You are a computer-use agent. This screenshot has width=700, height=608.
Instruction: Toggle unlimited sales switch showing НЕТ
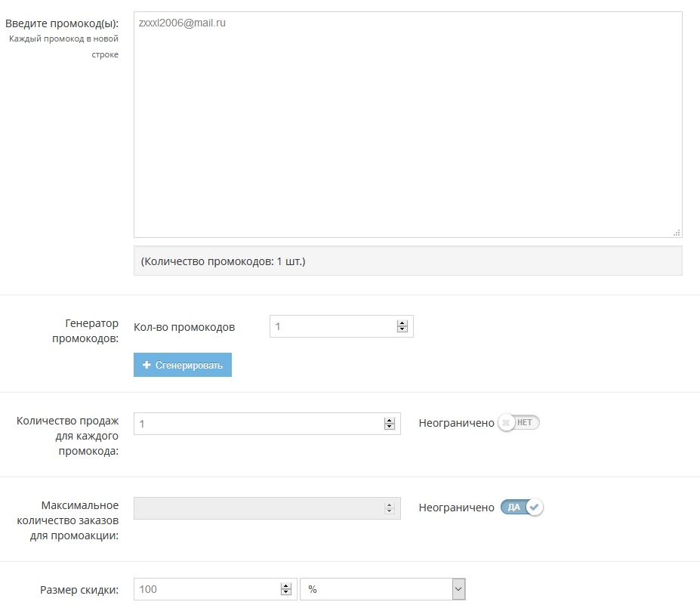[519, 422]
